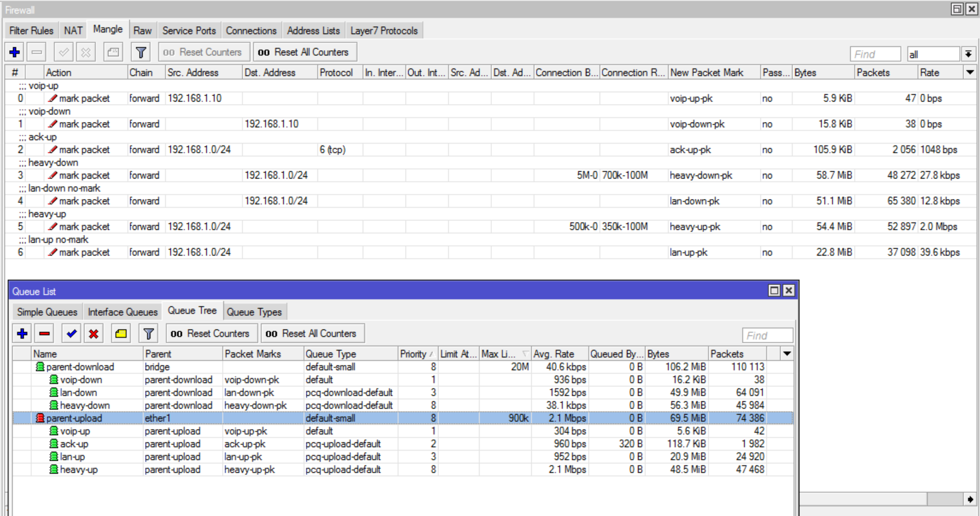Switch to the Filter Rules tab
The height and width of the screenshot is (516, 980).
click(x=31, y=31)
